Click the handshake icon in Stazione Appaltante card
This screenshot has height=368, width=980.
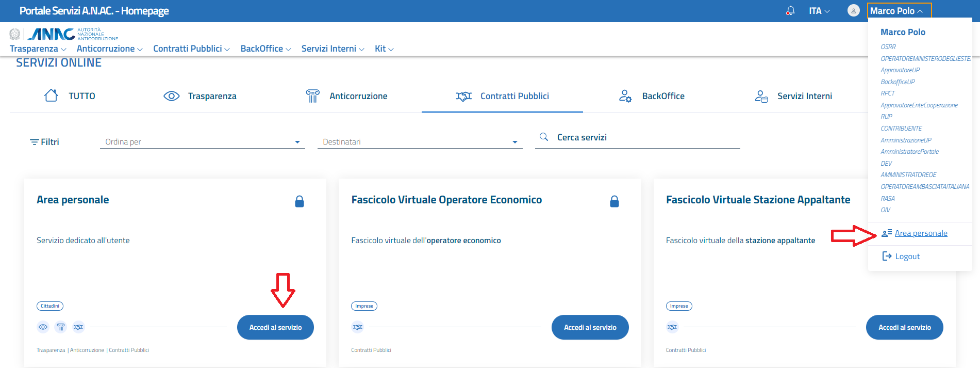tap(672, 327)
